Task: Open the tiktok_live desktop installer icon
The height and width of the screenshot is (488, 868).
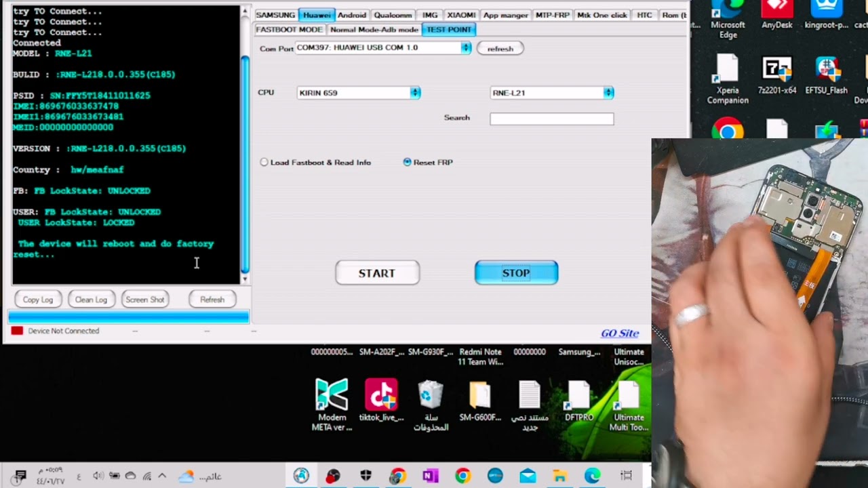Action: tap(381, 401)
